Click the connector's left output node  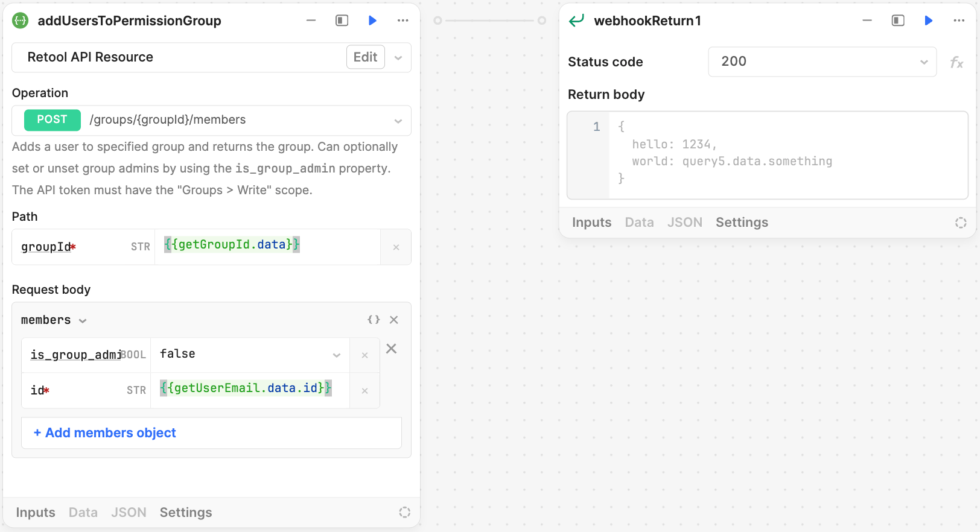438,21
